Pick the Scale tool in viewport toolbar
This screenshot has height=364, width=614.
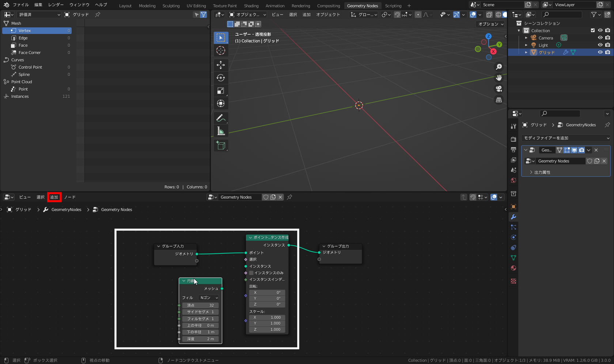(221, 91)
